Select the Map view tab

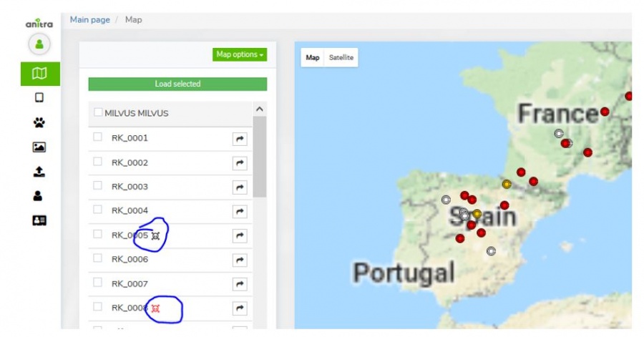[313, 58]
